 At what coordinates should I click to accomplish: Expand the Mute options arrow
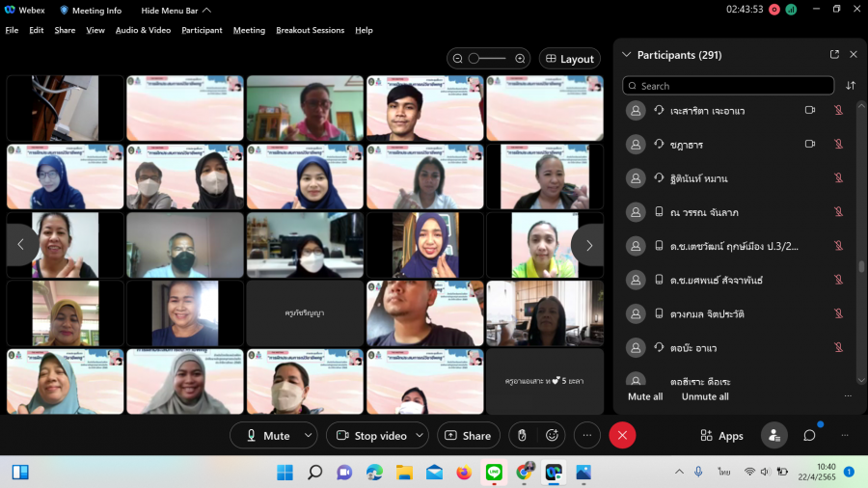pos(308,436)
